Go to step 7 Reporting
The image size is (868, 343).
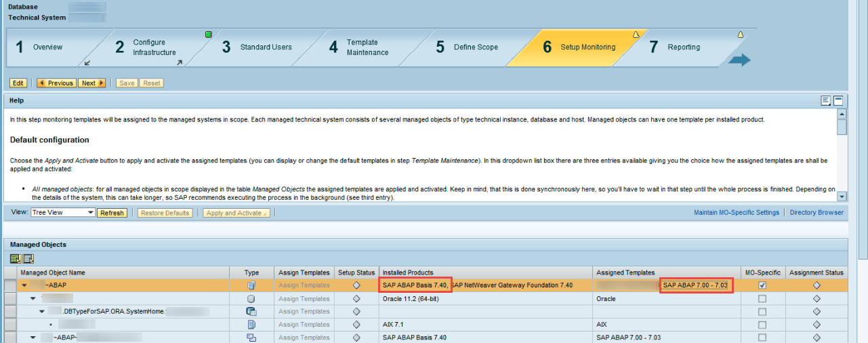[x=684, y=47]
